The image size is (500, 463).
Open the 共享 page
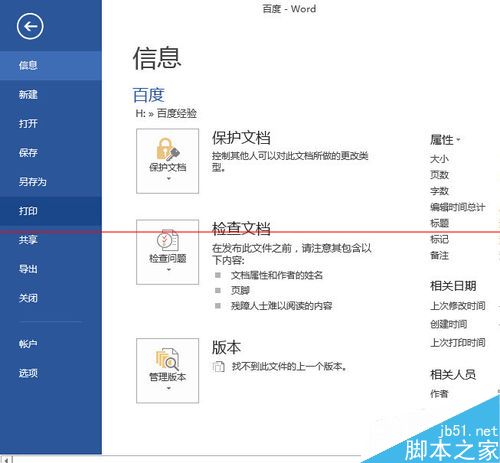pos(51,240)
